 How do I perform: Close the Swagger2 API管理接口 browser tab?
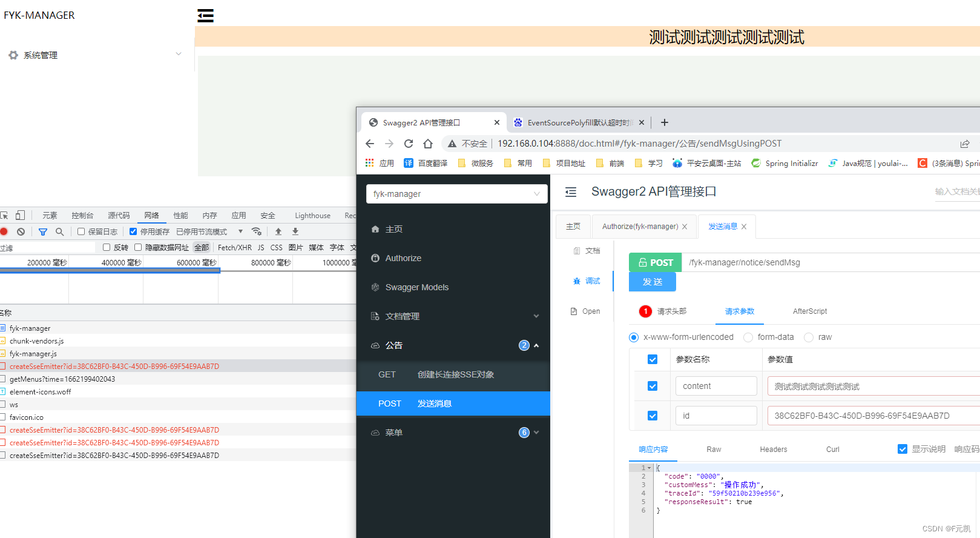click(497, 122)
